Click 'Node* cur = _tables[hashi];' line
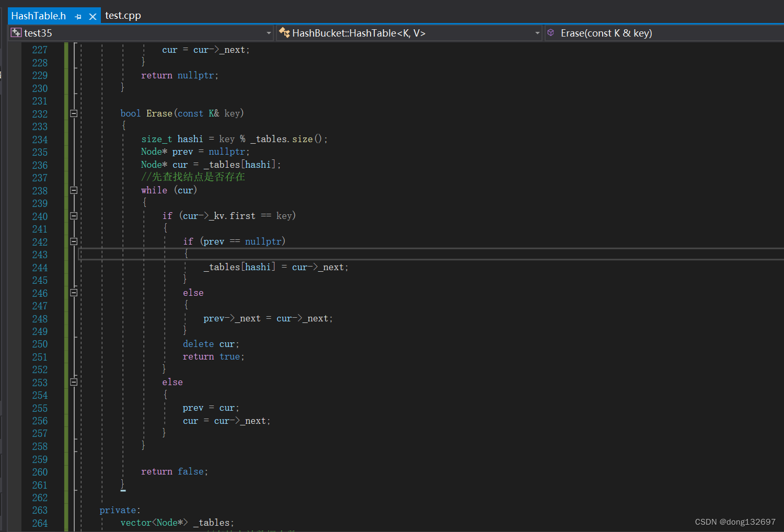This screenshot has height=532, width=784. tap(211, 165)
